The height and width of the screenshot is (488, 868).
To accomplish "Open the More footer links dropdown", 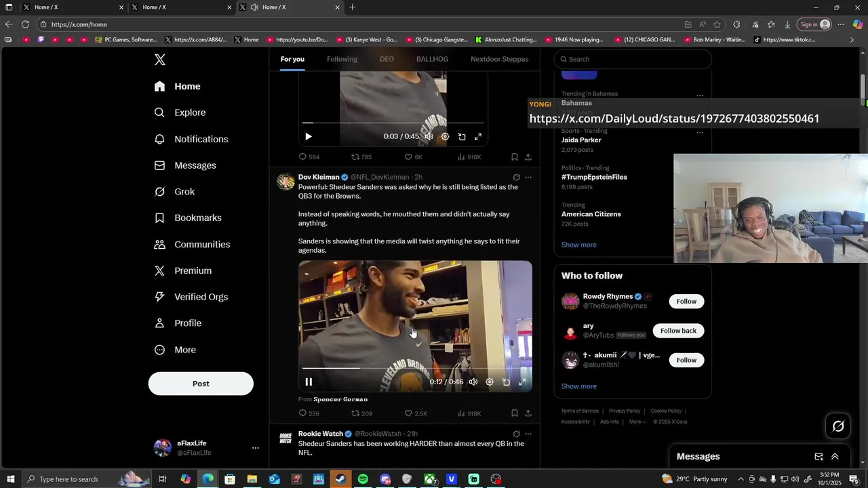I will 637,422.
